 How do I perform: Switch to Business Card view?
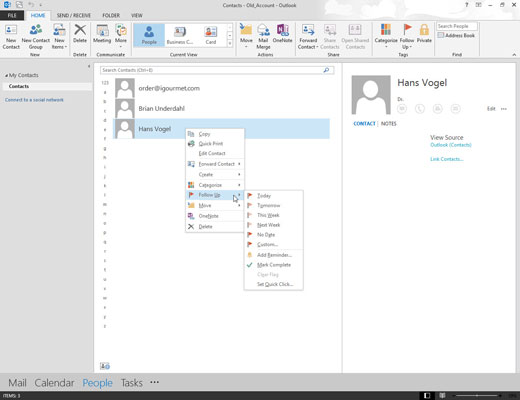point(180,35)
